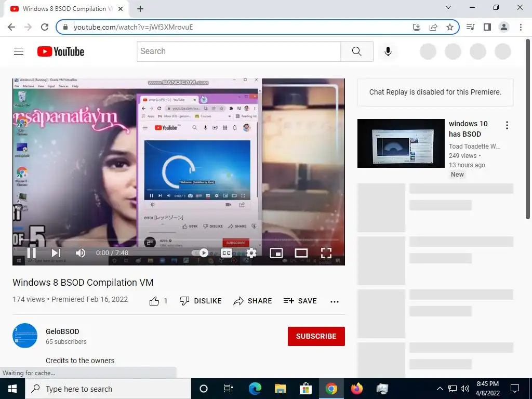This screenshot has width=532, height=399.
Task: Open Task View on the taskbar
Action: click(x=229, y=389)
